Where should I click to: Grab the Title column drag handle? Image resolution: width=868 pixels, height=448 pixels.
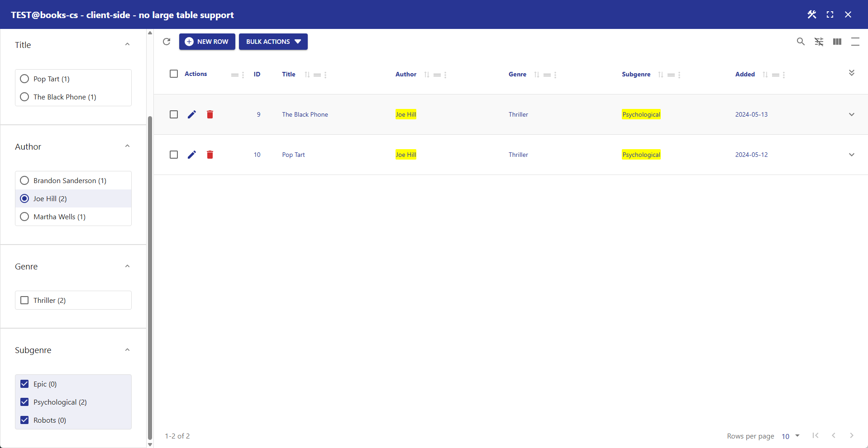[x=317, y=75]
